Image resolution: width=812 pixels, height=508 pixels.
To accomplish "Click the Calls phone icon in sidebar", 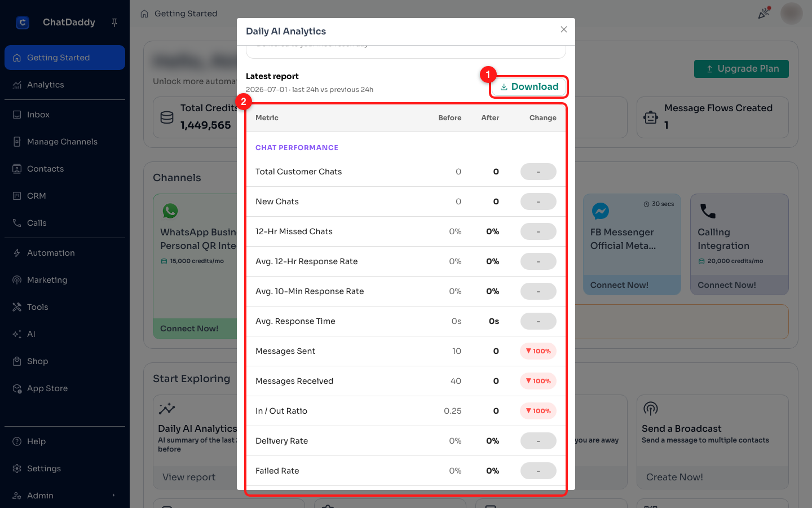I will click(x=17, y=223).
